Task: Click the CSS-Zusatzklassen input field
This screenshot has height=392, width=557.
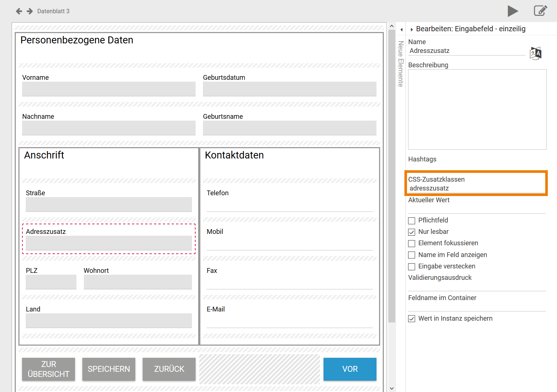Action: tap(476, 188)
